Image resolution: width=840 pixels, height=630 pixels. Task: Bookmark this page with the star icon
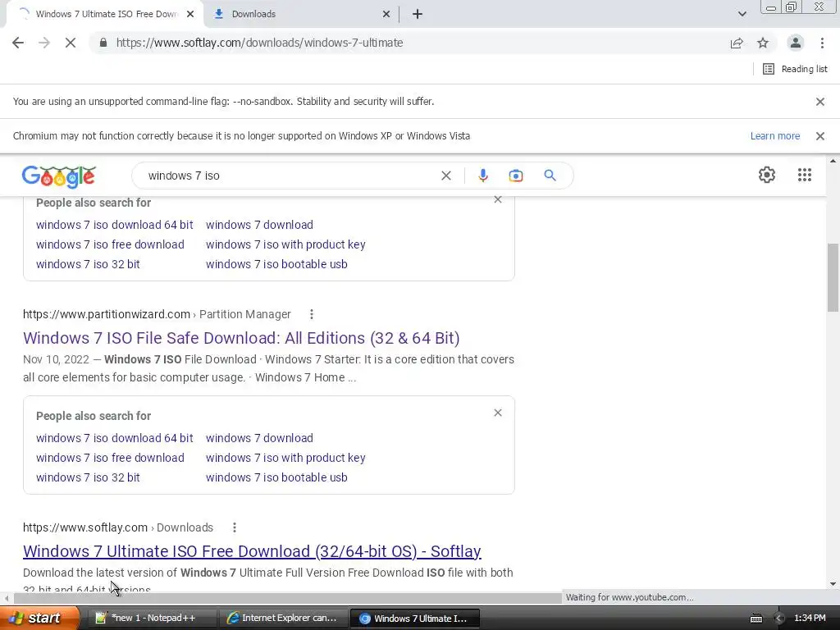pyautogui.click(x=763, y=43)
